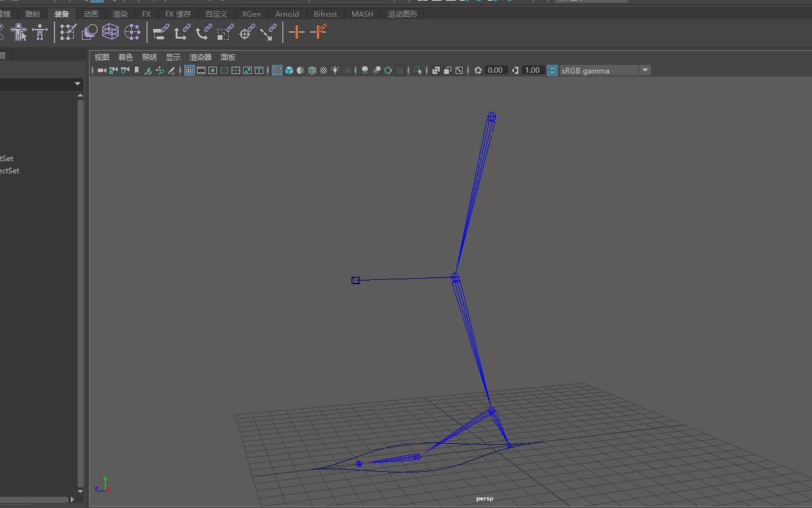Toggle Smooth Shade All mode
Screen dimensions: 812x508
(x=289, y=71)
